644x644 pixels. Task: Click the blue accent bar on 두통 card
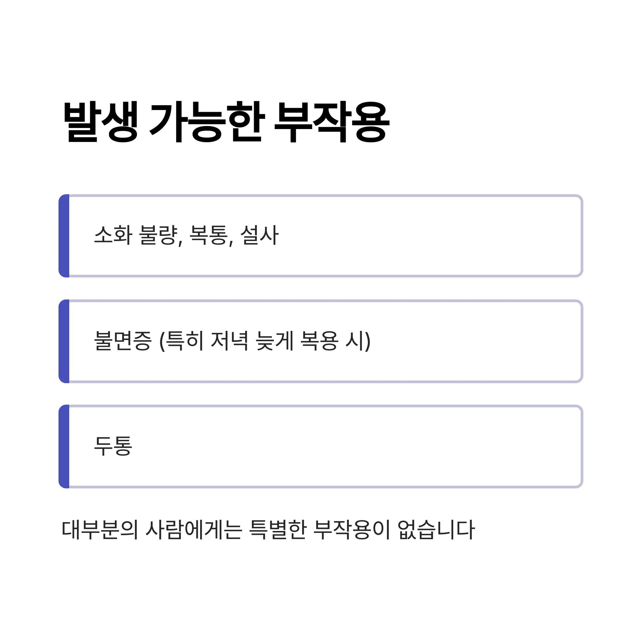pyautogui.click(x=64, y=446)
